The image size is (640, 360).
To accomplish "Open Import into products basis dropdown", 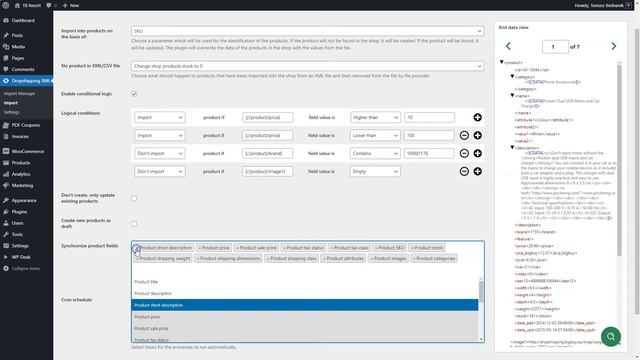I will click(308, 31).
